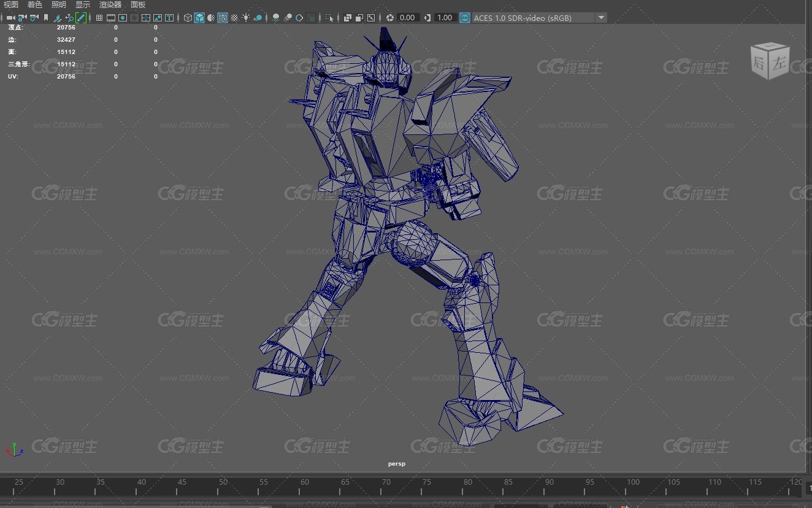This screenshot has width=812, height=508.
Task: Click frame 75 on the time slider
Action: point(427,482)
